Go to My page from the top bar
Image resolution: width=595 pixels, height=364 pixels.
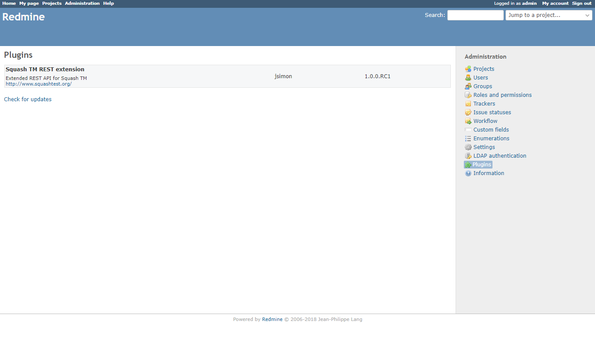tap(29, 3)
